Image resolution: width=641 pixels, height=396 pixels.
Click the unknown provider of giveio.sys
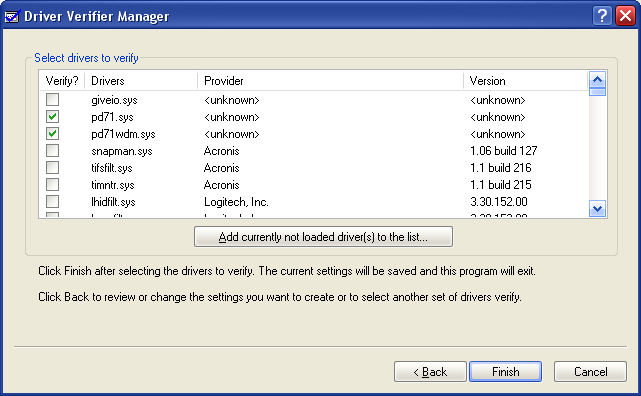point(231,100)
